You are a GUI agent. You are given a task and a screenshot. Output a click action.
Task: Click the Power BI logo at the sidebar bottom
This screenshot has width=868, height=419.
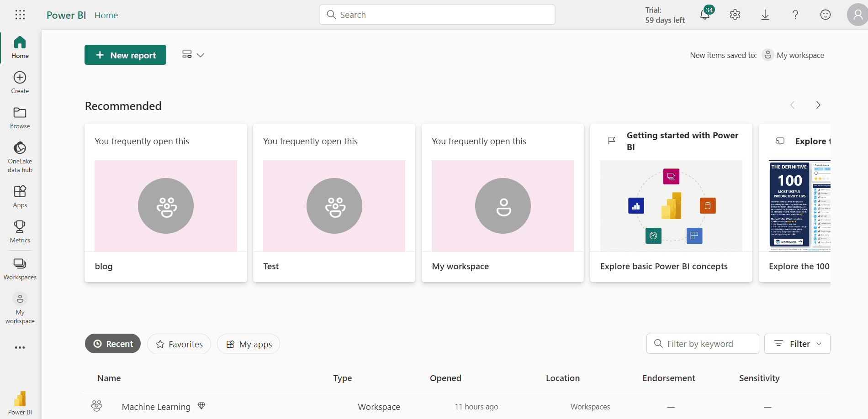pyautogui.click(x=20, y=403)
